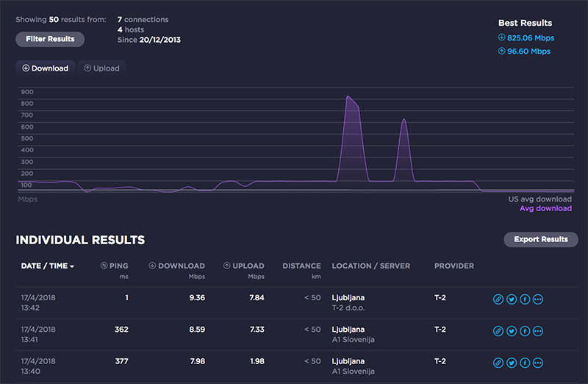Switch to the Upload graph tab
Image resolution: width=588 pixels, height=384 pixels.
pyautogui.click(x=102, y=68)
